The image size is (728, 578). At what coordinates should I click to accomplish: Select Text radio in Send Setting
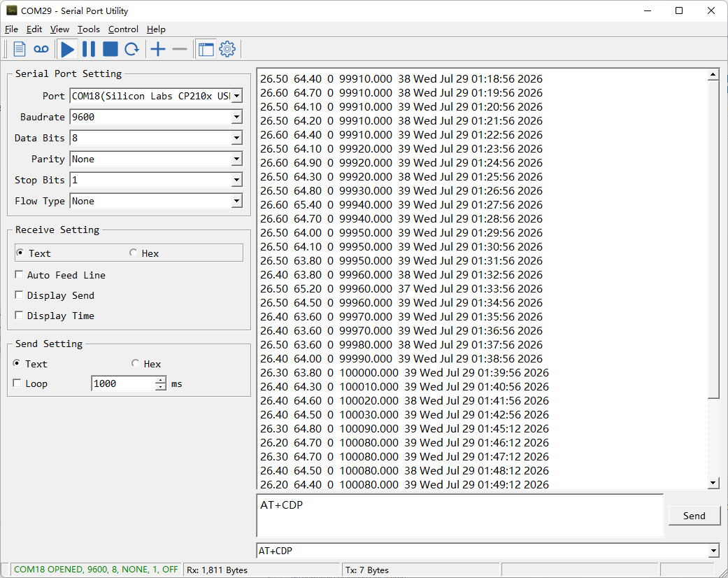(17, 363)
